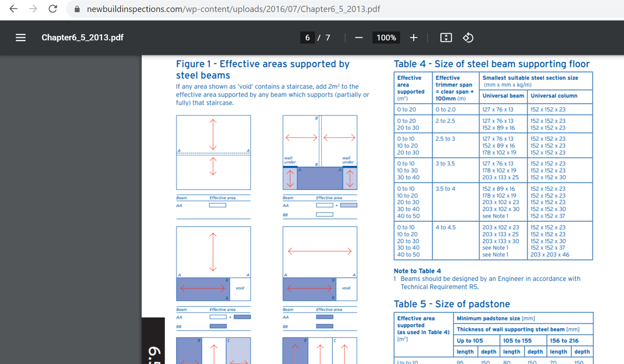The height and width of the screenshot is (364, 624).
Task: Click the Table 4 heading
Action: click(491, 64)
